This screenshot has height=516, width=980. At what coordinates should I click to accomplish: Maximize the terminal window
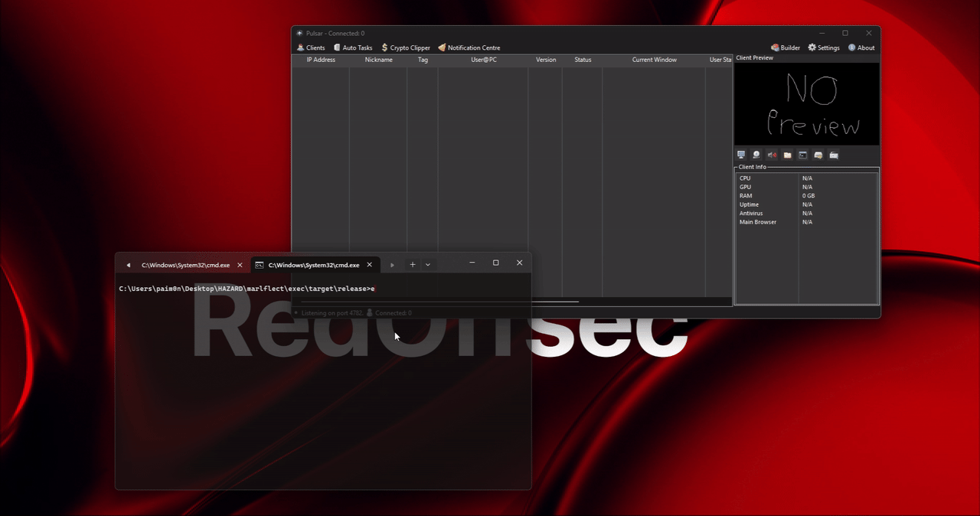point(496,263)
